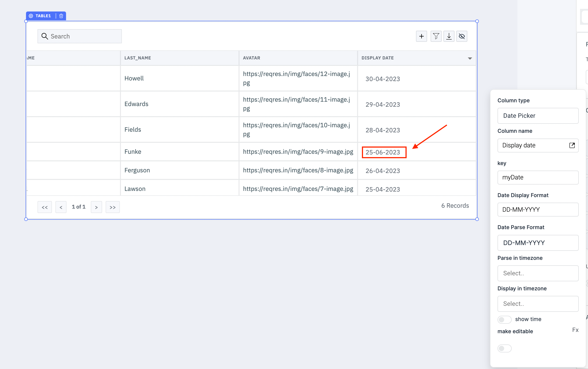Toggle column visibility via the eye-slash icon
This screenshot has height=369, width=588.
tap(462, 36)
